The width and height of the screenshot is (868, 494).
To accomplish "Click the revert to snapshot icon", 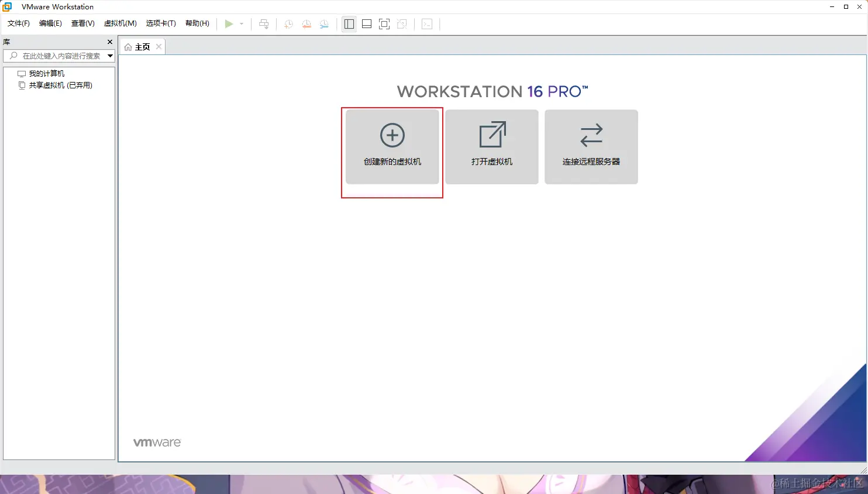I will coord(306,24).
